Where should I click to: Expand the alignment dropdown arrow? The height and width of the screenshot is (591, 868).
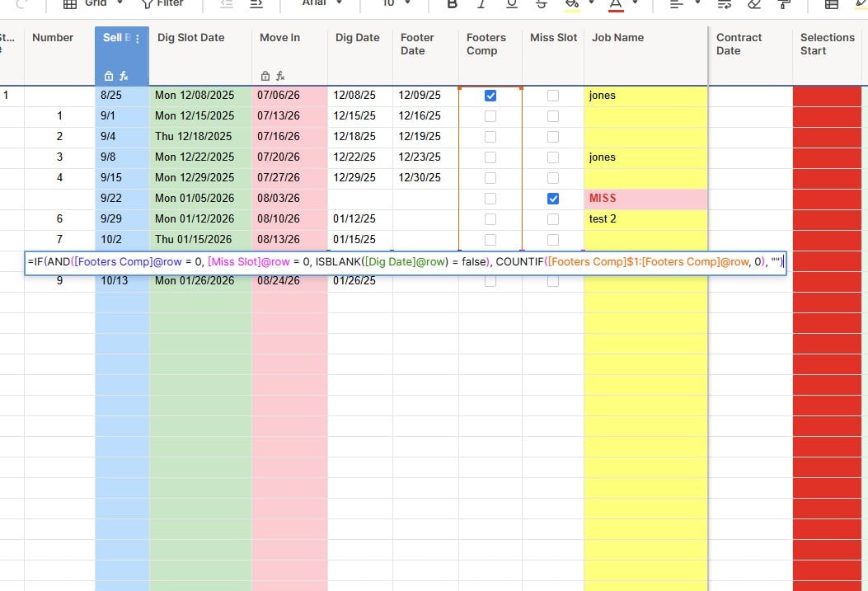[697, 2]
